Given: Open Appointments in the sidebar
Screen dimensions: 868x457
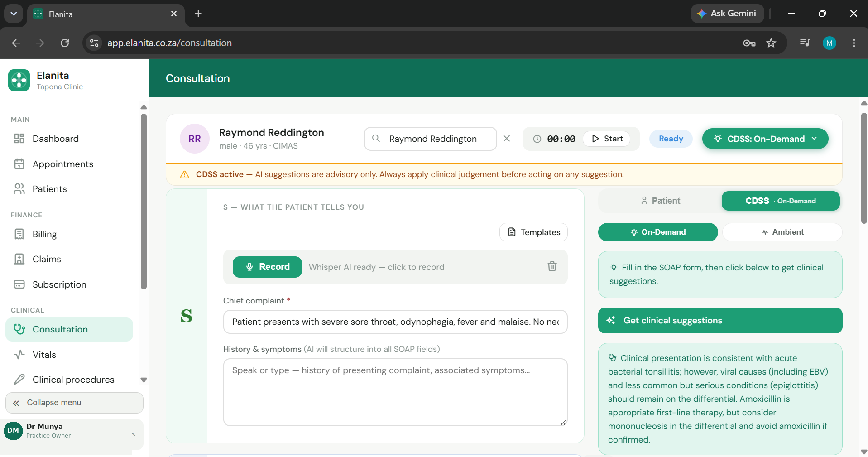Looking at the screenshot, I should point(69,164).
